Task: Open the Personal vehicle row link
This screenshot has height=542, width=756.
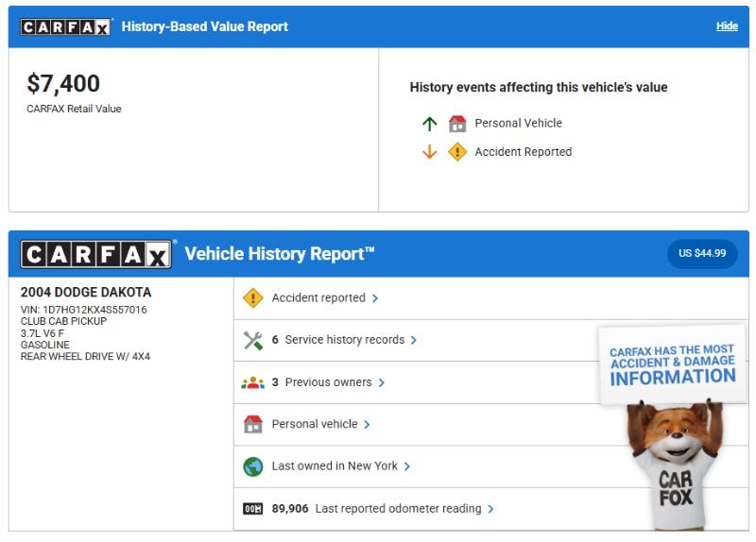Action: click(315, 425)
